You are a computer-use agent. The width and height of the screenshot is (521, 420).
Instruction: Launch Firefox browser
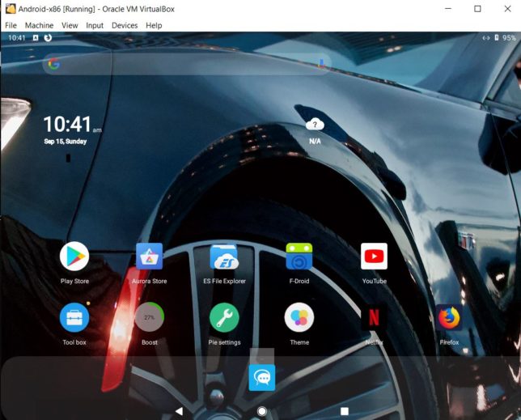tap(449, 317)
